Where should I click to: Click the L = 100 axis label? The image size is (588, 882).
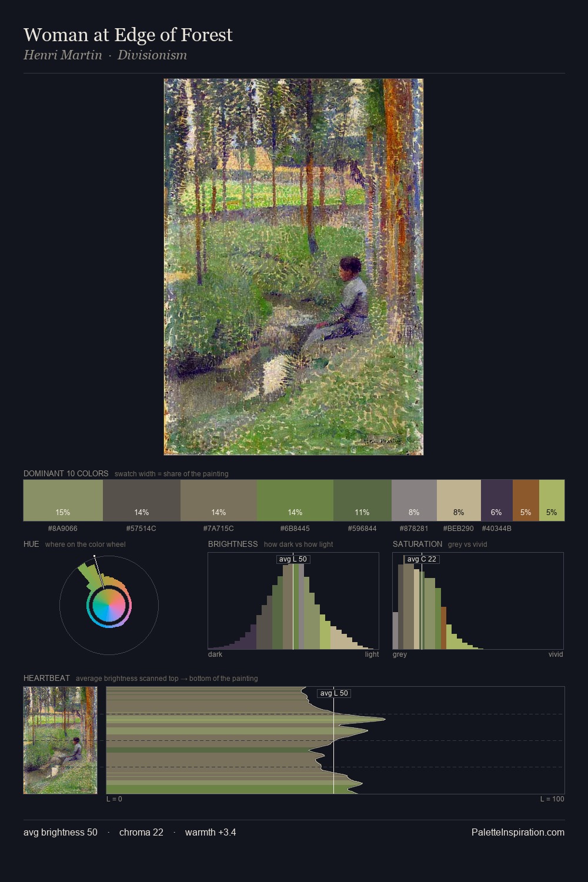[x=552, y=799]
